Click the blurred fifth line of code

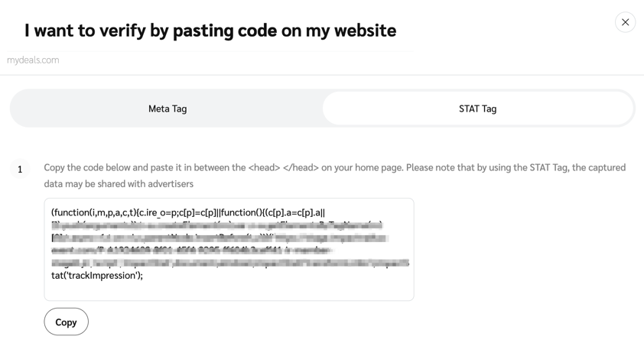pos(229,263)
